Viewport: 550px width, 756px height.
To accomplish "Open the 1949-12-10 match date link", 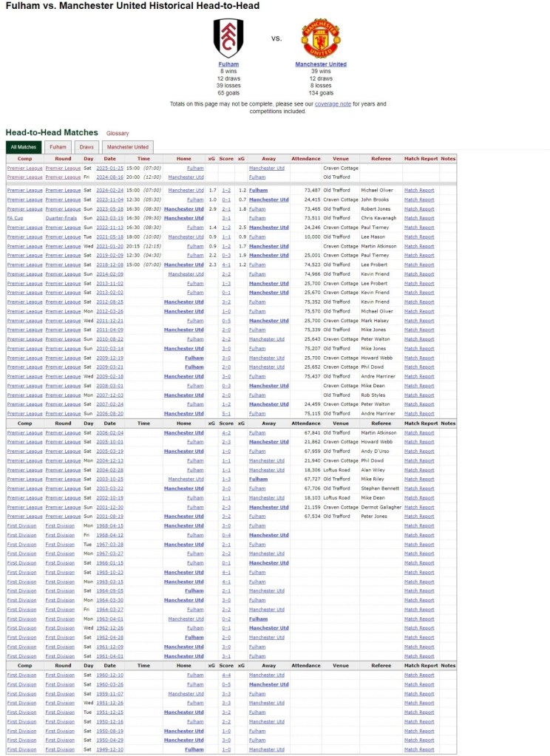I will 109,749.
